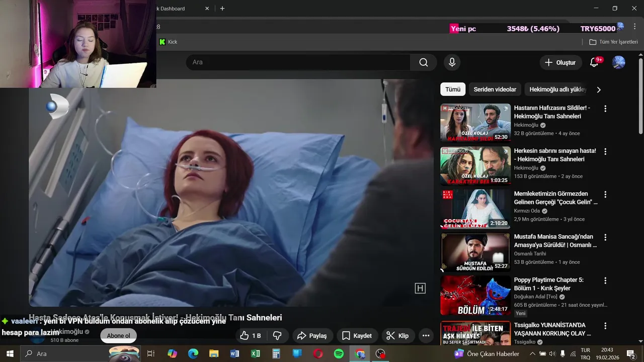The height and width of the screenshot is (362, 644).
Task: Open Poppy Playtime Chapter 5 thumbnail
Action: 475,295
